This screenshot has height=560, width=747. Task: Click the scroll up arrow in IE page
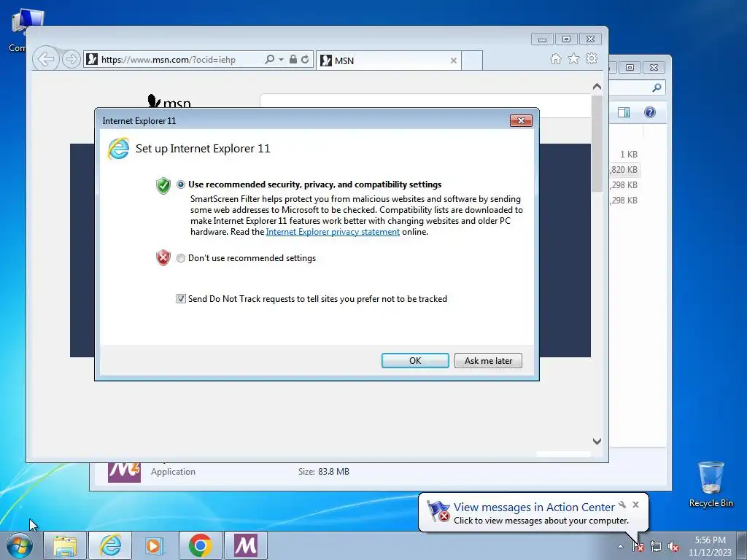(x=597, y=87)
